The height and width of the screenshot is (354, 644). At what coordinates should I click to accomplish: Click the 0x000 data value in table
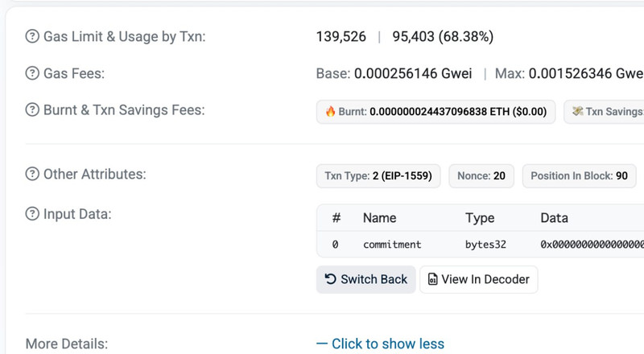tap(592, 245)
